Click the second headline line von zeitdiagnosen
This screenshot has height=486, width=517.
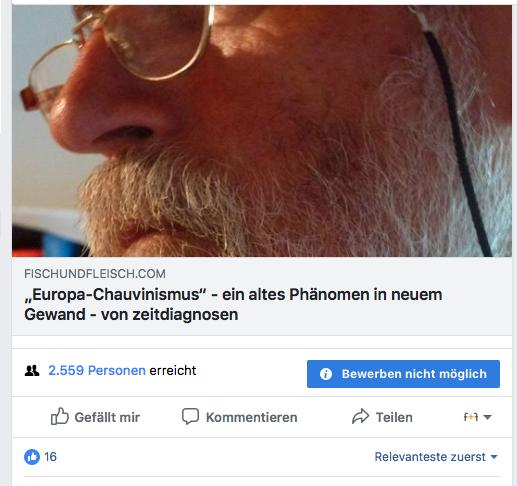tap(169, 314)
